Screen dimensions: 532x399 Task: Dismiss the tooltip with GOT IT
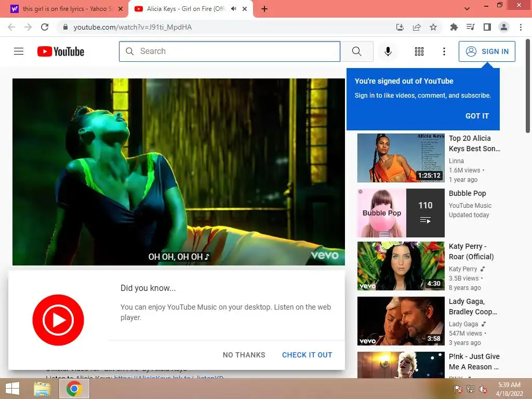click(477, 116)
